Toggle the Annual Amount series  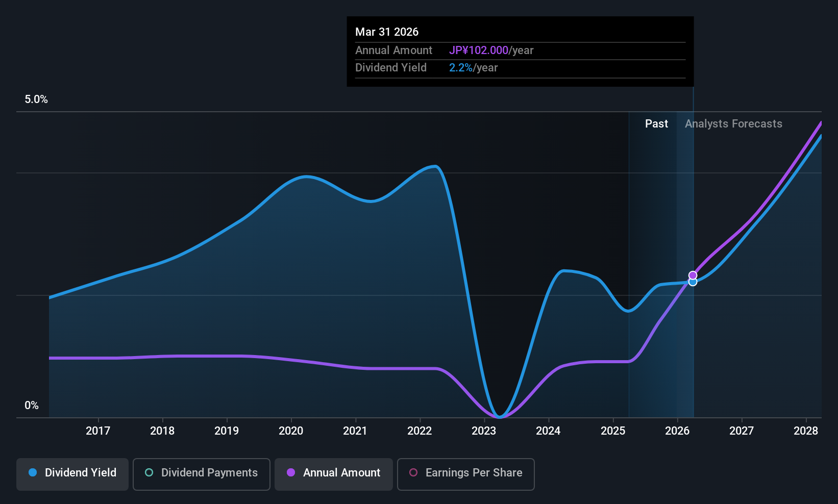(334, 474)
